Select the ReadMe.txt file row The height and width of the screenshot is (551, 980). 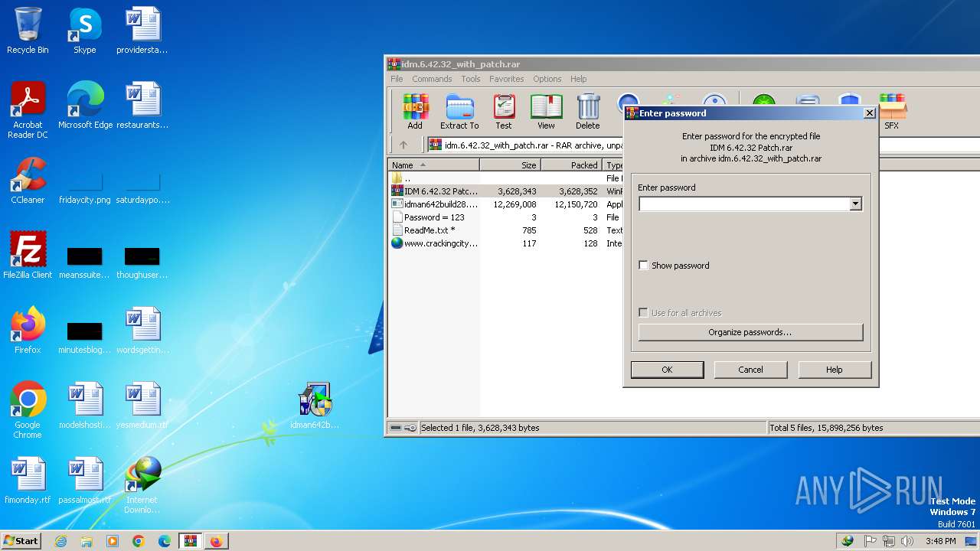[x=505, y=230]
